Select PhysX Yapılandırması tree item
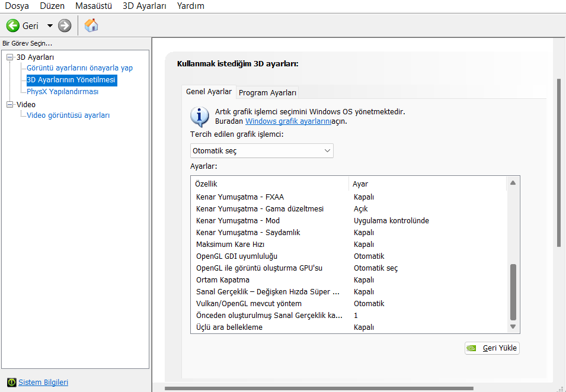The image size is (566, 392). tap(62, 92)
